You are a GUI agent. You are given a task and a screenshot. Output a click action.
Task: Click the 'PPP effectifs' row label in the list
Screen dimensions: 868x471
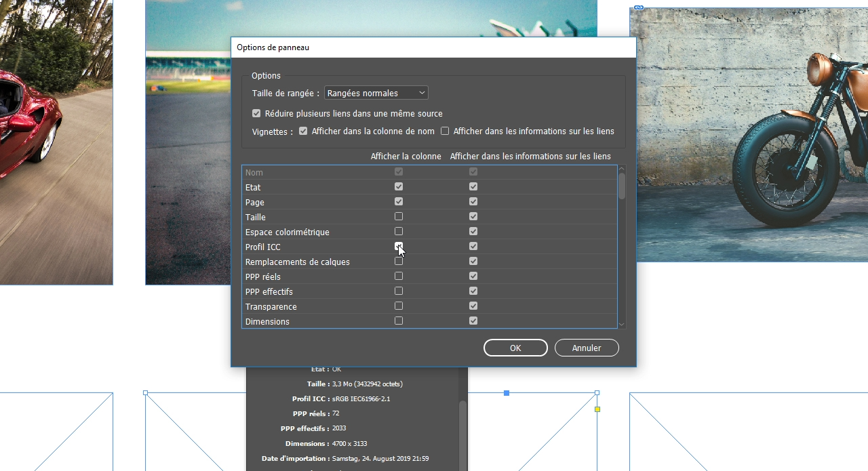tap(269, 292)
